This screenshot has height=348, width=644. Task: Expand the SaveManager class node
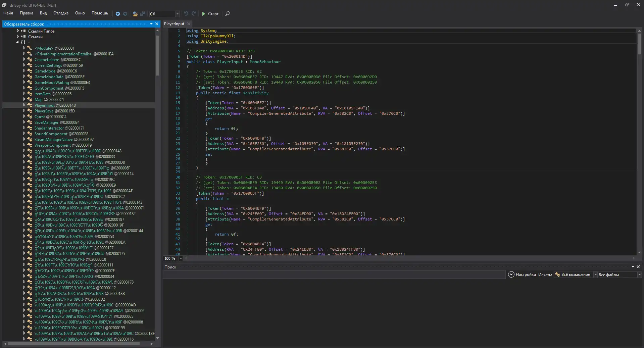tap(24, 122)
